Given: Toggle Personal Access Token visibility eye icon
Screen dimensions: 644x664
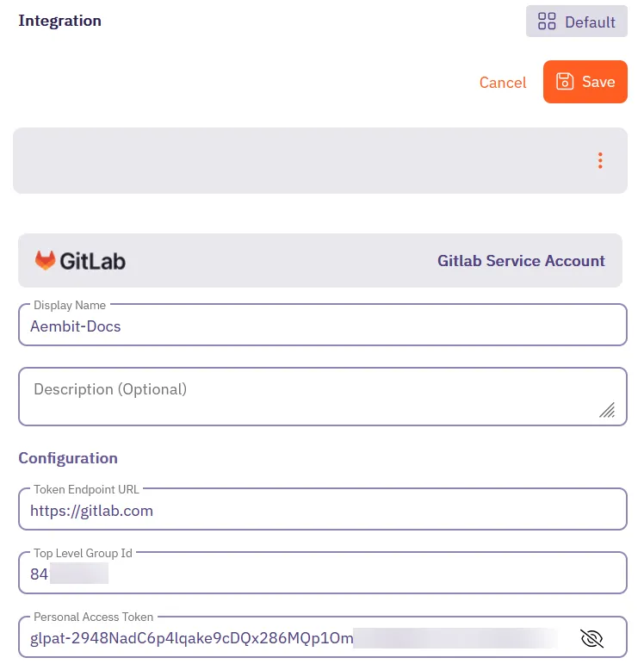Looking at the screenshot, I should (592, 638).
